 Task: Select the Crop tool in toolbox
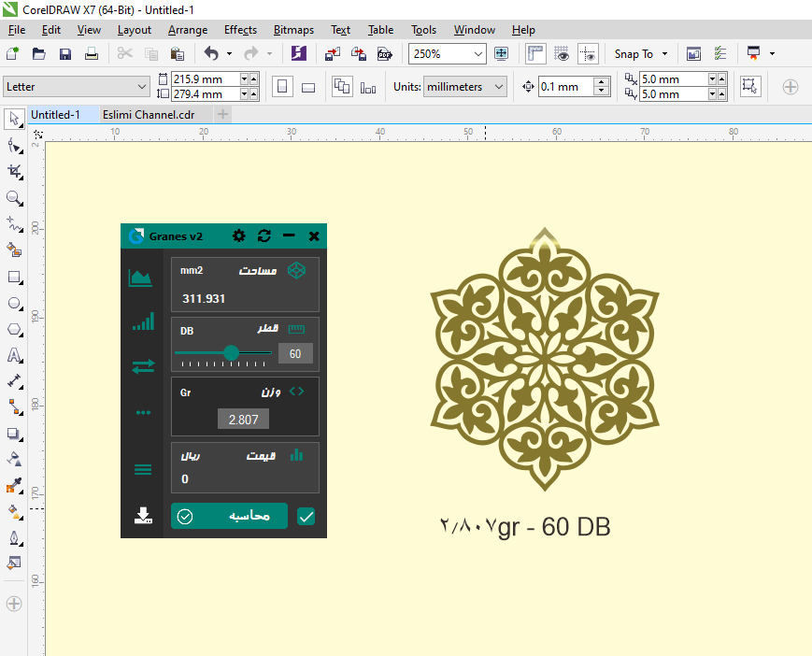(x=14, y=172)
